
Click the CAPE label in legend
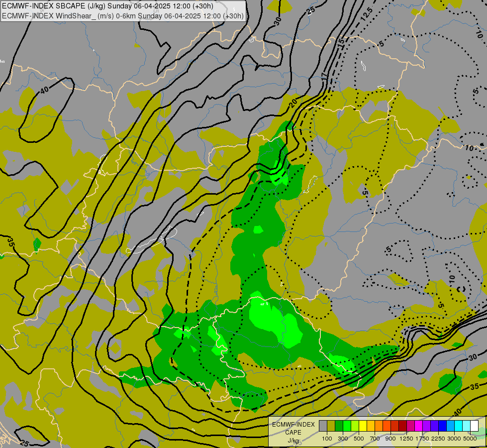pyautogui.click(x=293, y=432)
